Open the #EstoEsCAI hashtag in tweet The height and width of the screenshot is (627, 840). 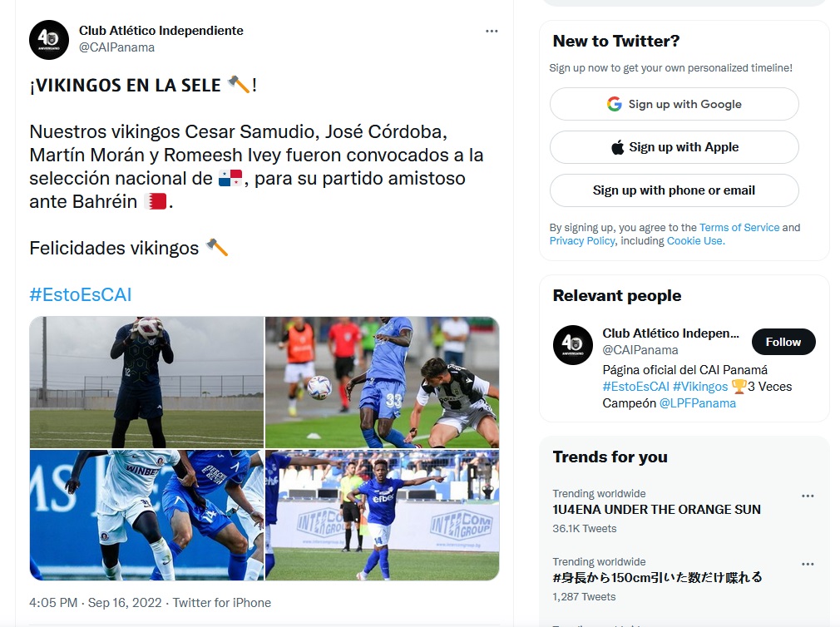[81, 294]
